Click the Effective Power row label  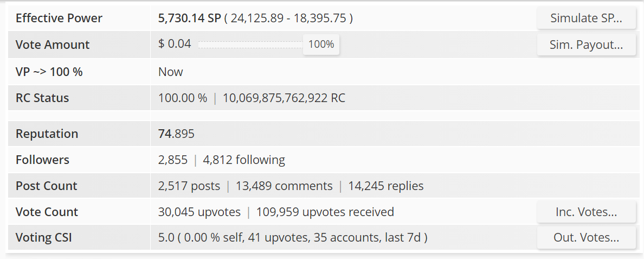click(59, 18)
